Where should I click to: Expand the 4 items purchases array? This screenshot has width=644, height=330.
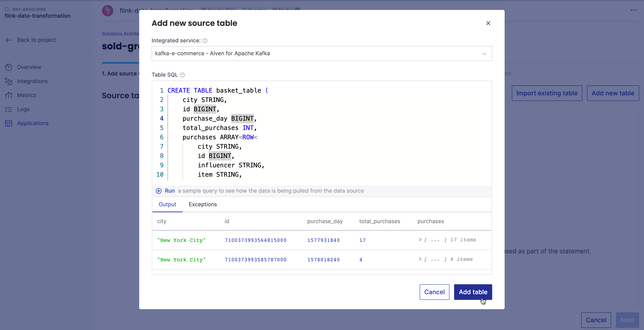click(x=420, y=259)
